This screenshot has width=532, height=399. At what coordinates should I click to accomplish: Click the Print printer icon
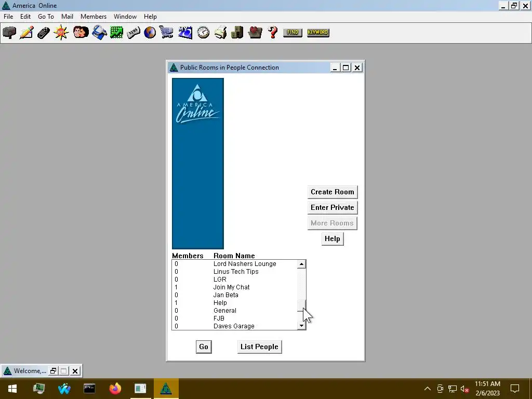(x=220, y=33)
